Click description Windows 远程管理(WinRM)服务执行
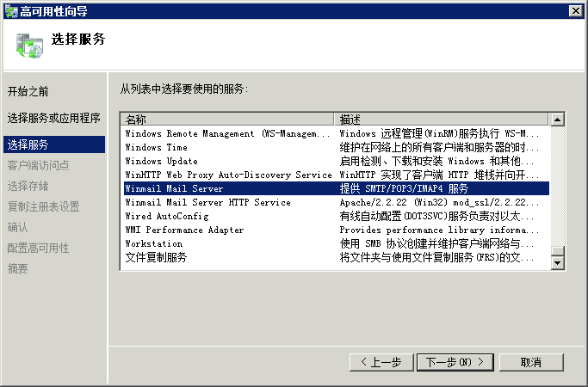Screen dimensions: 588x387 point(439,133)
